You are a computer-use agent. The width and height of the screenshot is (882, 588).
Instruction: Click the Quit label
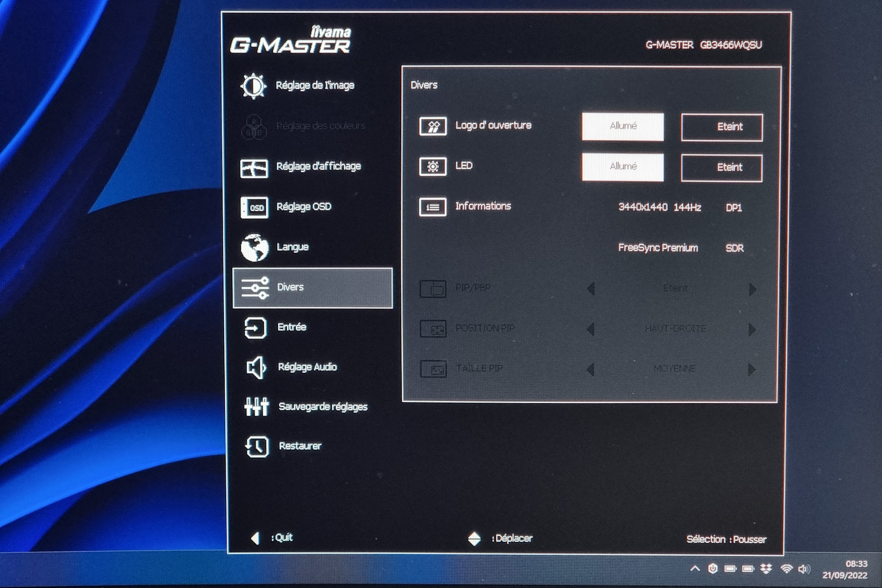coord(284,537)
